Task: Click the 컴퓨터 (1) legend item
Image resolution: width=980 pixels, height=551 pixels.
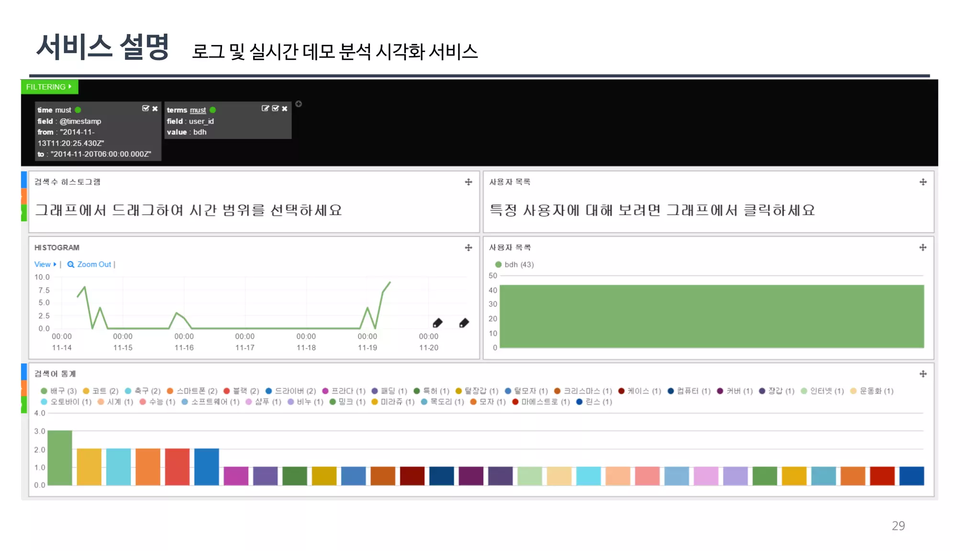Action: tap(689, 391)
